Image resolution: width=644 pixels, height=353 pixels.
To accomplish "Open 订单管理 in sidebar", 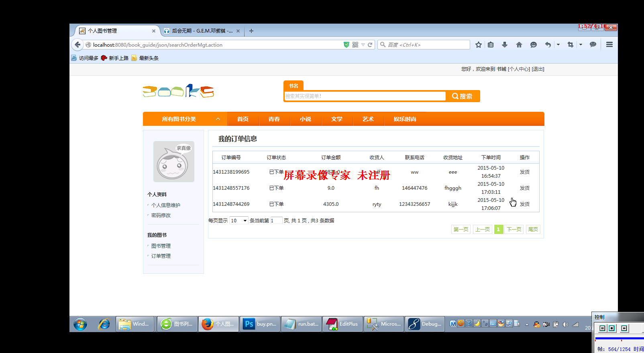I will coord(161,256).
